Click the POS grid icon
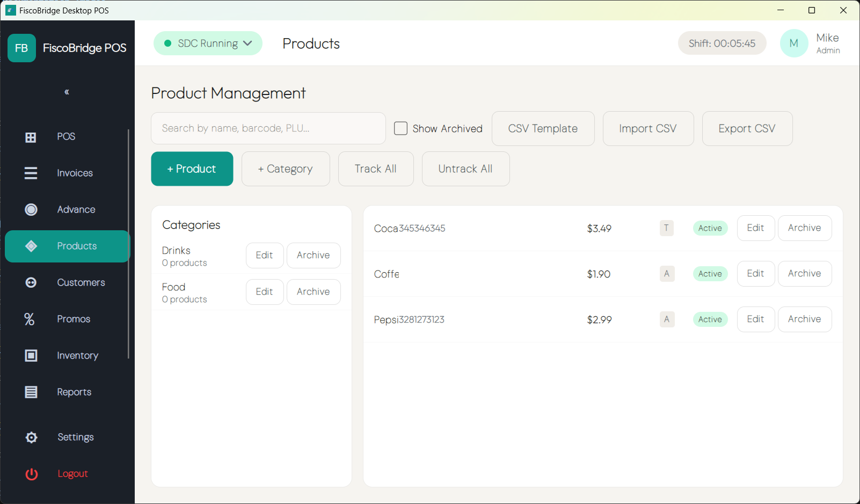860x504 pixels. coord(31,137)
